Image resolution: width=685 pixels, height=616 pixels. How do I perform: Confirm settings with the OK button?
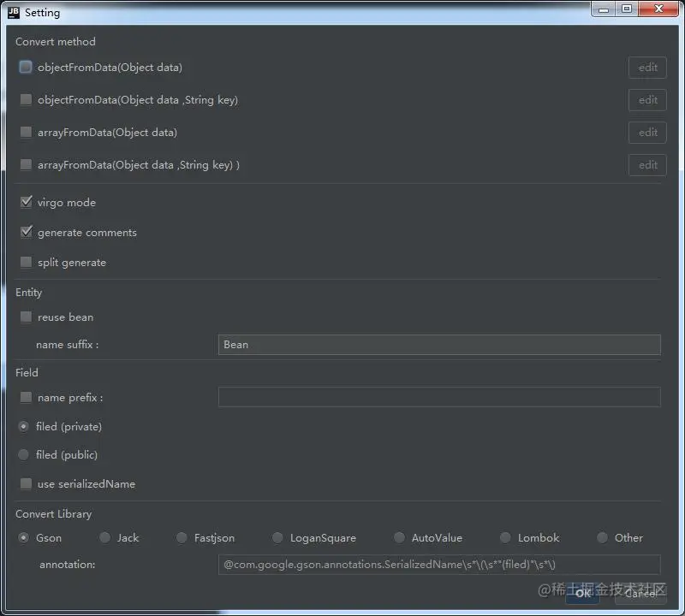click(x=582, y=593)
